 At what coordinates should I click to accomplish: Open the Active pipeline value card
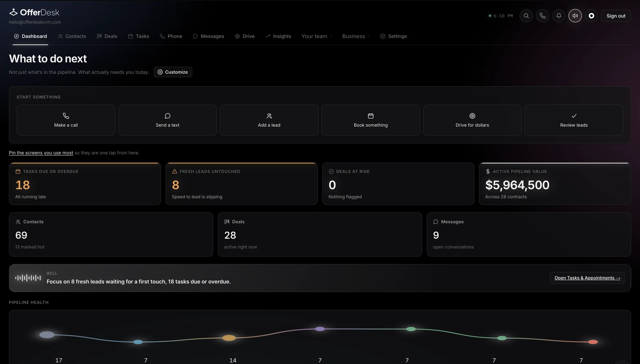(x=555, y=184)
